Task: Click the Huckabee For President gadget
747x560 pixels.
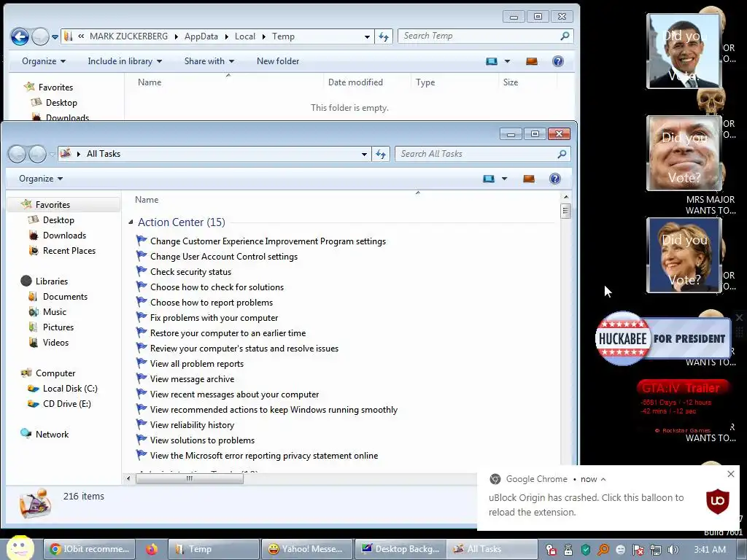Action: click(662, 338)
